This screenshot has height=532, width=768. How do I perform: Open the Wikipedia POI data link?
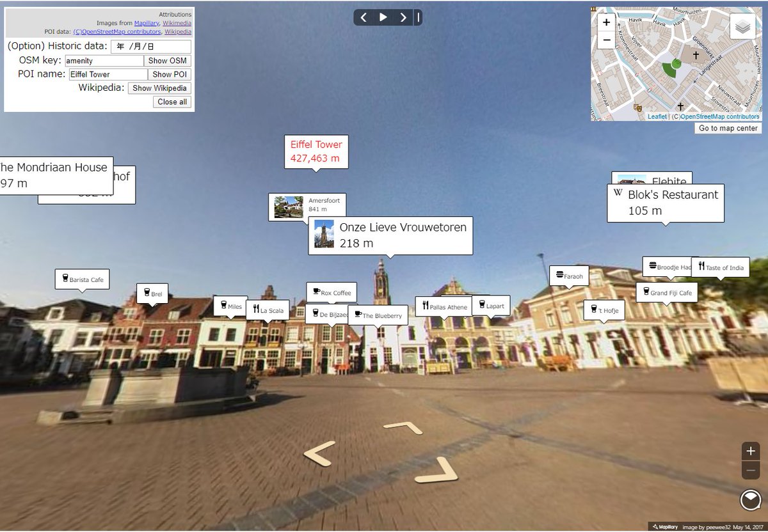178,31
